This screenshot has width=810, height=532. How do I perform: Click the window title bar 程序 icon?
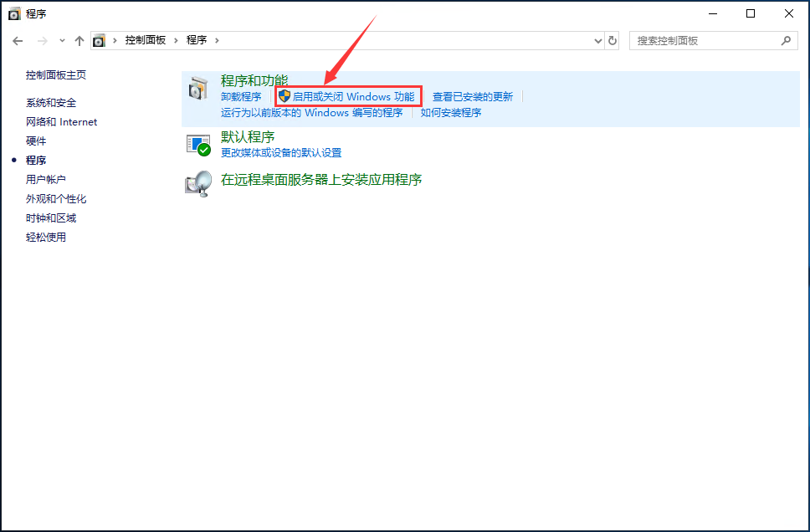pyautogui.click(x=14, y=14)
